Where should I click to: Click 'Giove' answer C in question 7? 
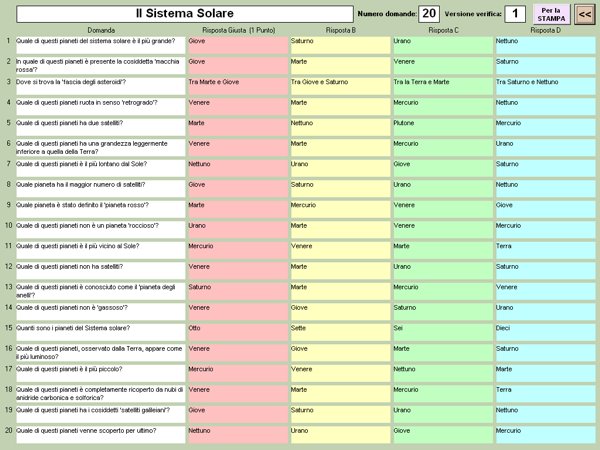click(443, 168)
